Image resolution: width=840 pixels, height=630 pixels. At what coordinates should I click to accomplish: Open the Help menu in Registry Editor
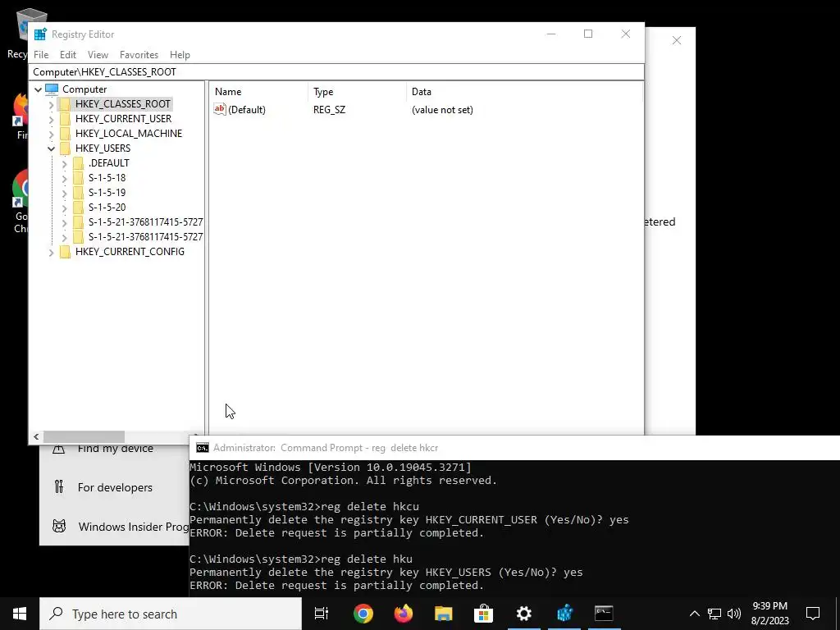[180, 55]
